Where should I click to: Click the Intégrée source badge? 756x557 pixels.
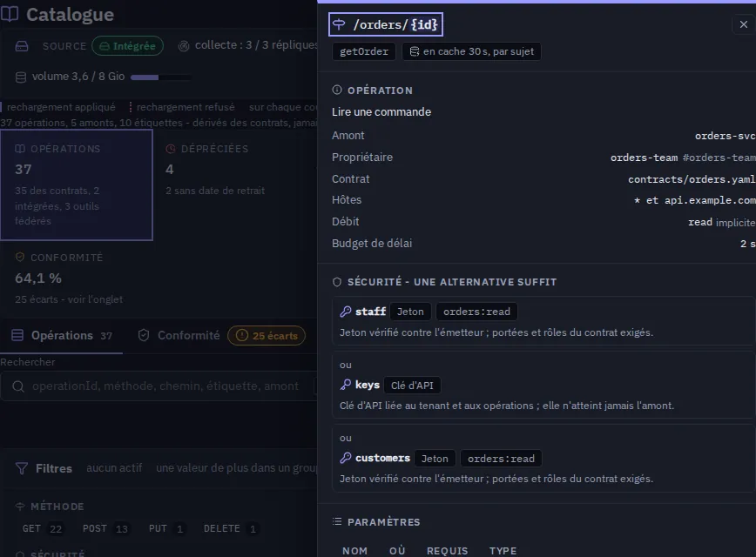[x=128, y=46]
